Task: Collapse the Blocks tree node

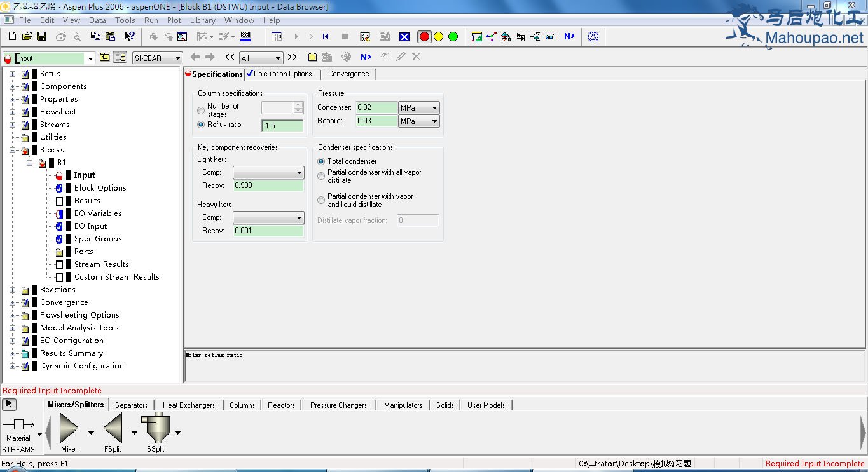Action: [12, 150]
